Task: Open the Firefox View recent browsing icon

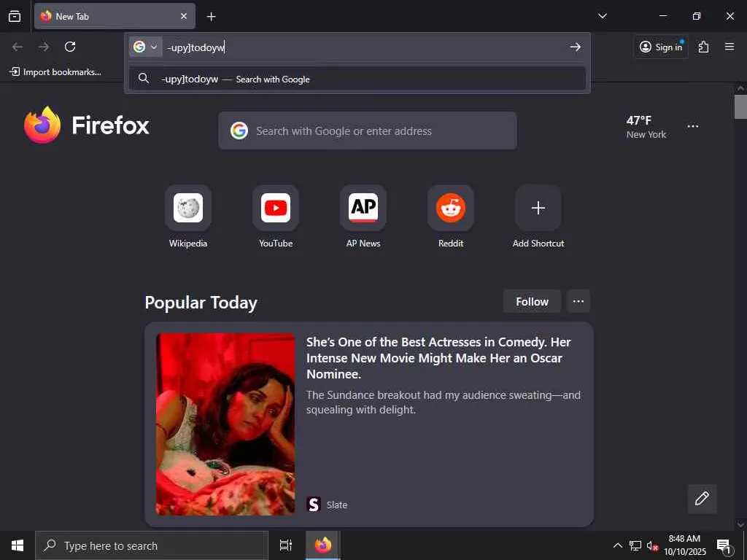Action: click(x=15, y=16)
